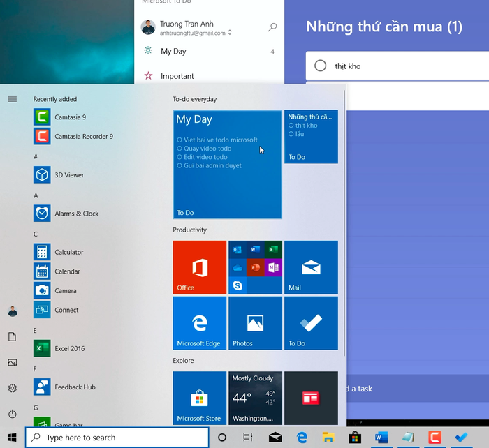Jump using the letter A header
The image size is (489, 448).
36,195
